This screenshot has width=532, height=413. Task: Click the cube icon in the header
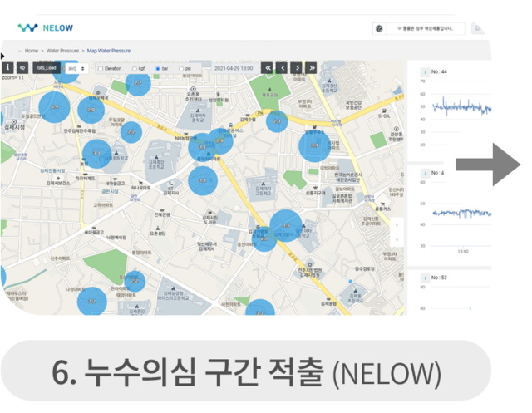coord(379,28)
